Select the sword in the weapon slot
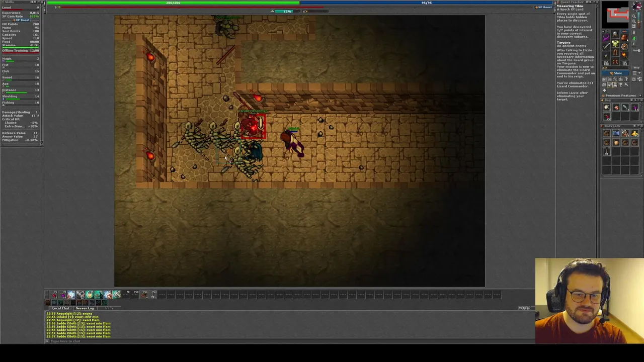Image resolution: width=644 pixels, height=362 pixels. click(606, 46)
